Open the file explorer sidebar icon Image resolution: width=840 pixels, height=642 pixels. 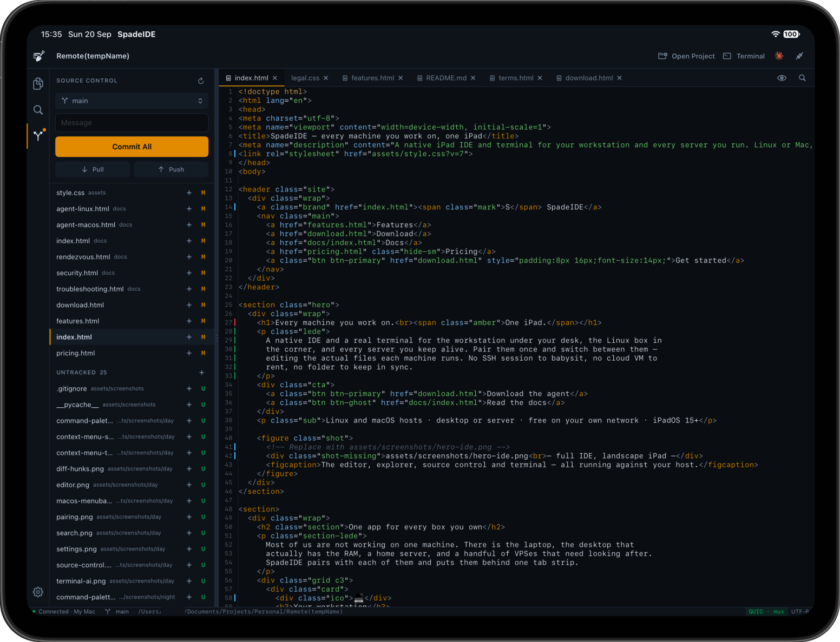click(38, 83)
